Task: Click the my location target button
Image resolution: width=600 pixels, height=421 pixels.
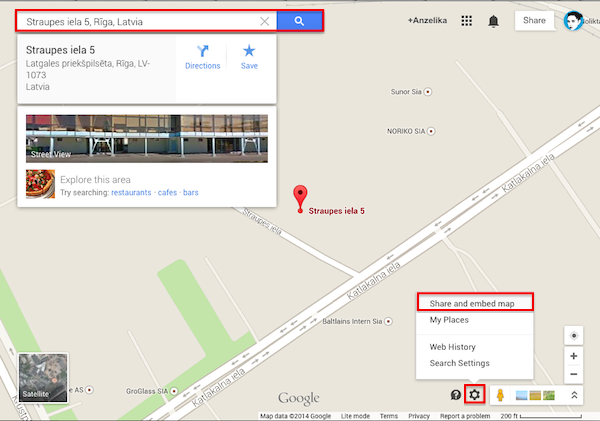Action: (574, 336)
